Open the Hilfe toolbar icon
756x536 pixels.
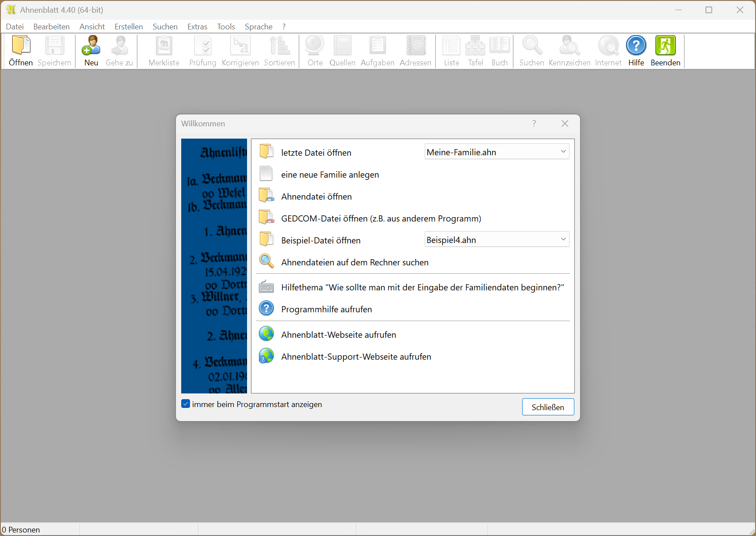tap(636, 46)
